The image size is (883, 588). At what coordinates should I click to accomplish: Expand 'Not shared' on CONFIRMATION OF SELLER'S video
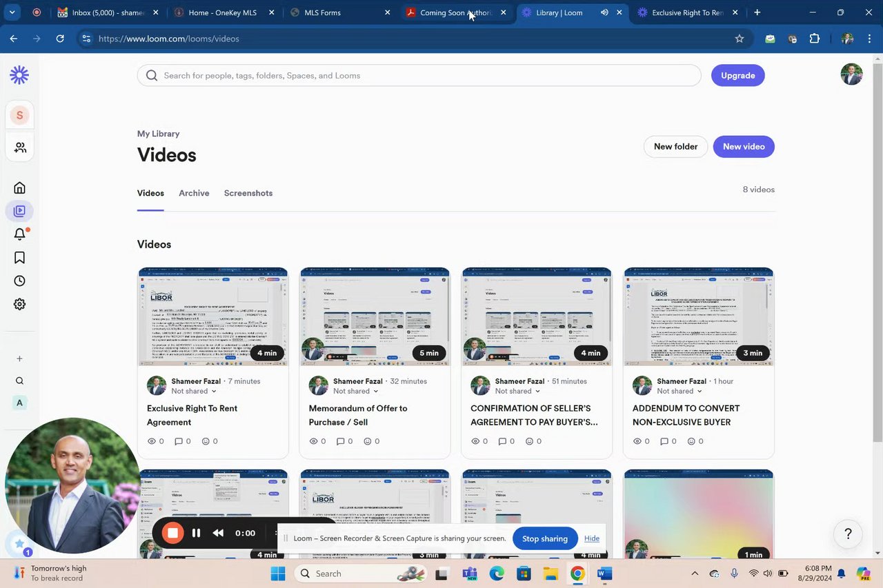point(517,391)
